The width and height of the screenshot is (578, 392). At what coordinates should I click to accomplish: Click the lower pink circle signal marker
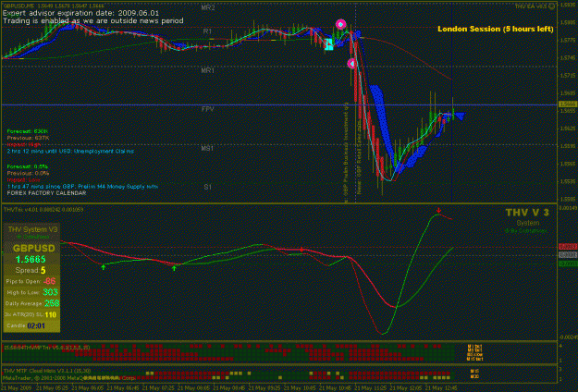point(351,64)
